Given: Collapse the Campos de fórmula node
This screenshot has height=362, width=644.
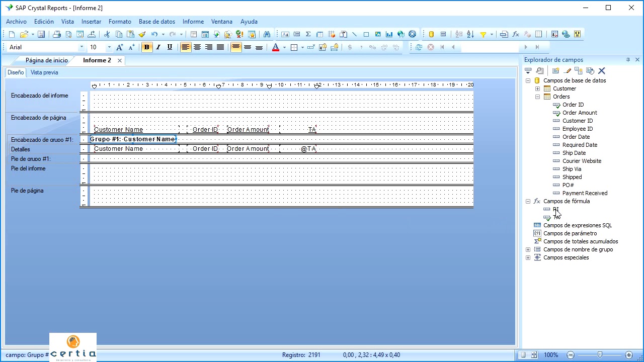Looking at the screenshot, I should click(528, 201).
